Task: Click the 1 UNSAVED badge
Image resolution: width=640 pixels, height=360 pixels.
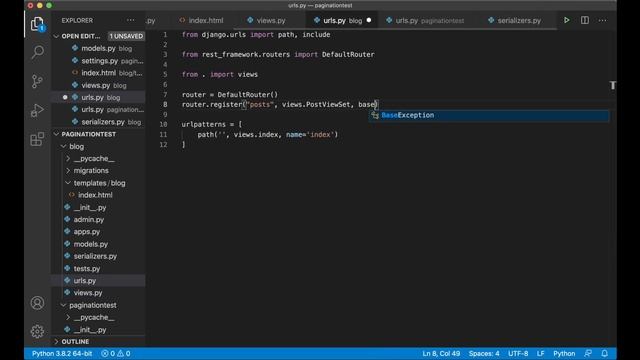Action: click(126, 36)
